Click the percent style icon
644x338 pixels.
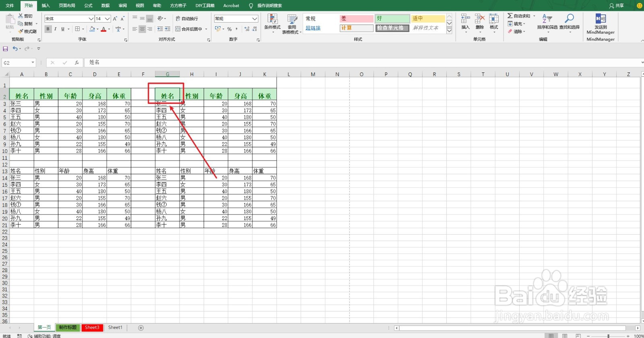(229, 29)
